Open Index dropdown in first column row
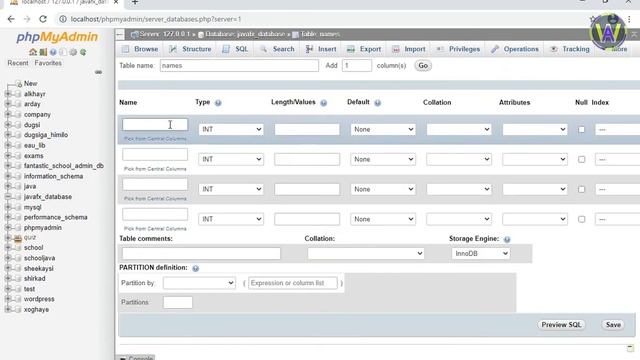The height and width of the screenshot is (360, 640). 617,129
